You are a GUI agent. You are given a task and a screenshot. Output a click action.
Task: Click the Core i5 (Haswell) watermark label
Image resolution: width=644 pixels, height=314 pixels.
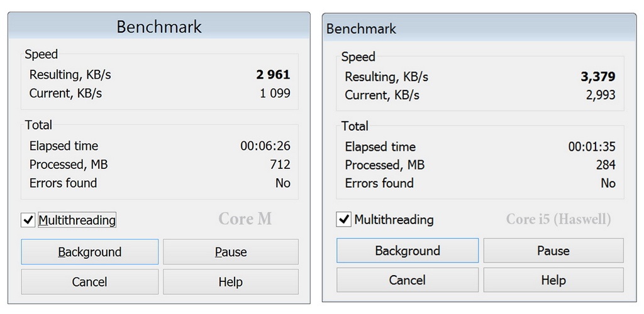point(558,219)
